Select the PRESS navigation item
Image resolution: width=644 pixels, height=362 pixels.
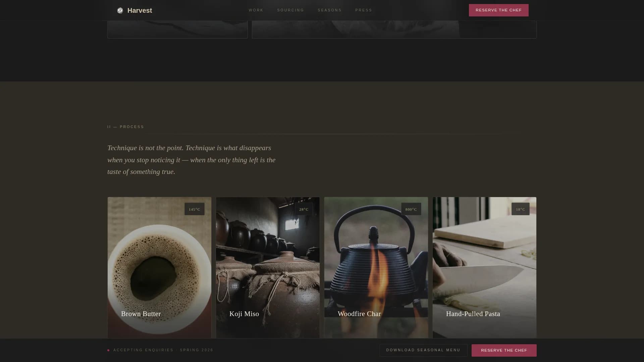click(x=364, y=10)
